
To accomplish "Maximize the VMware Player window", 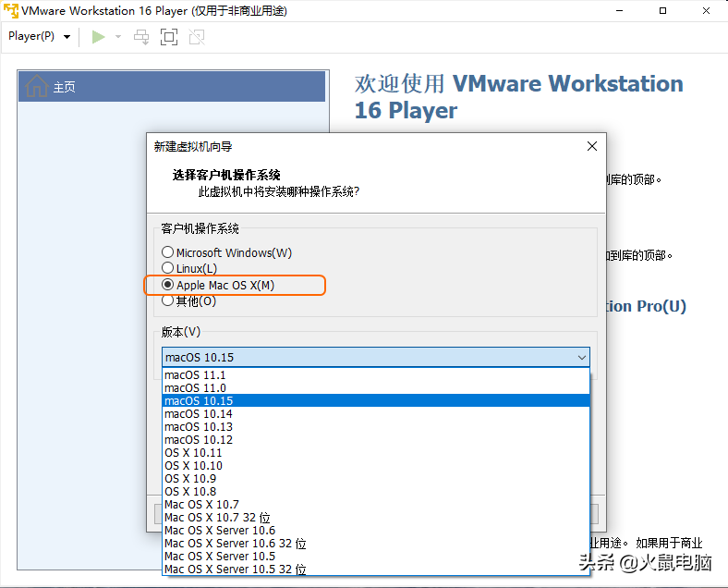I will 663,10.
